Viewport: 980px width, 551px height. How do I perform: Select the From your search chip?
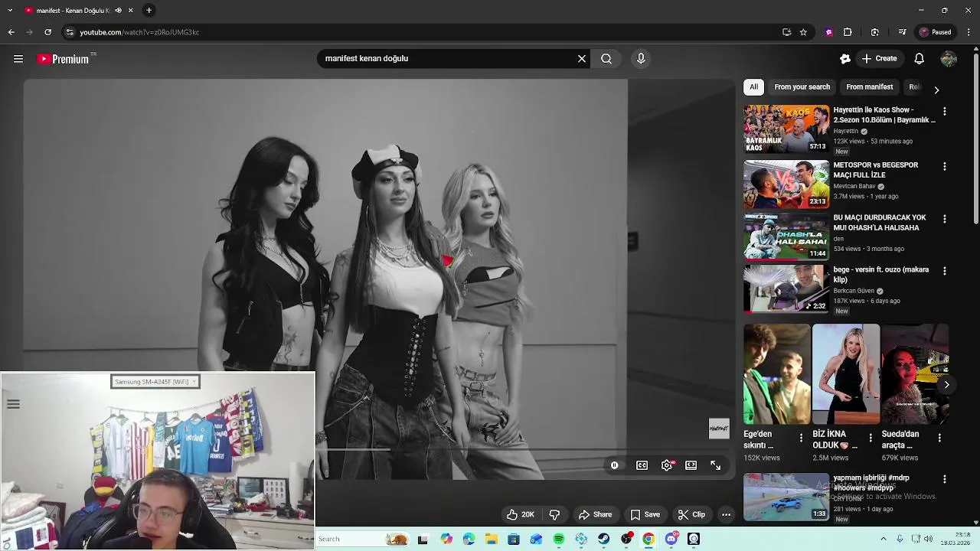pyautogui.click(x=802, y=87)
